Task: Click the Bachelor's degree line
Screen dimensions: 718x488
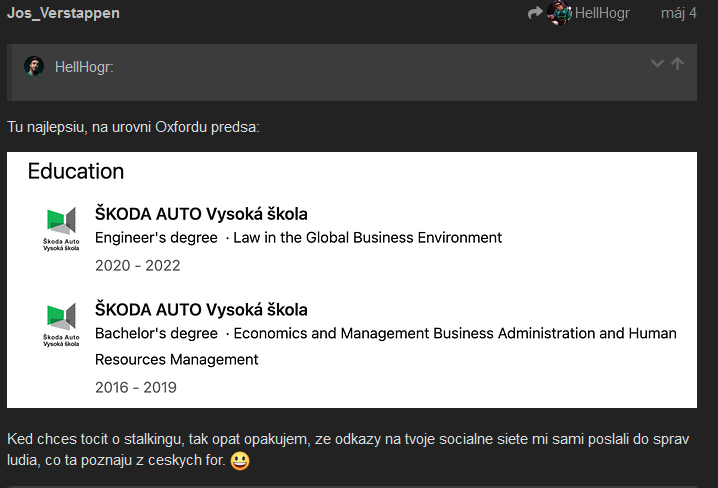Action: click(x=386, y=346)
